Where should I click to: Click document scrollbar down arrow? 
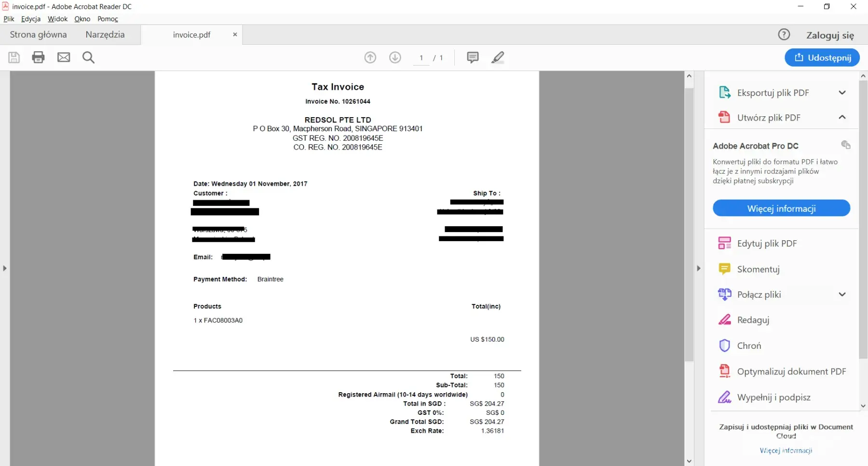[689, 461]
